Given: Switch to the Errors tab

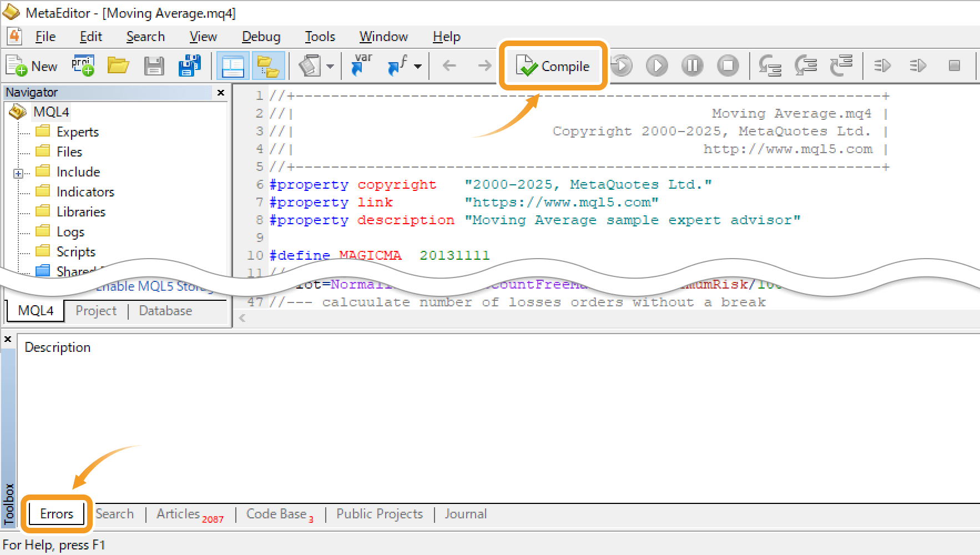Looking at the screenshot, I should (x=57, y=514).
